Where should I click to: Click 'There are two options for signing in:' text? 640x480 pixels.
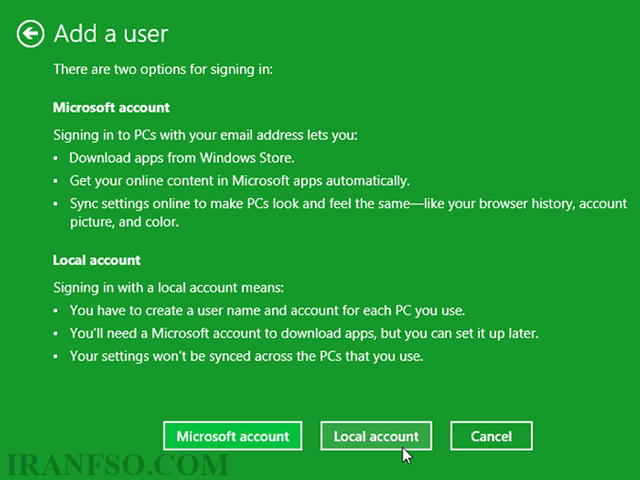point(163,69)
